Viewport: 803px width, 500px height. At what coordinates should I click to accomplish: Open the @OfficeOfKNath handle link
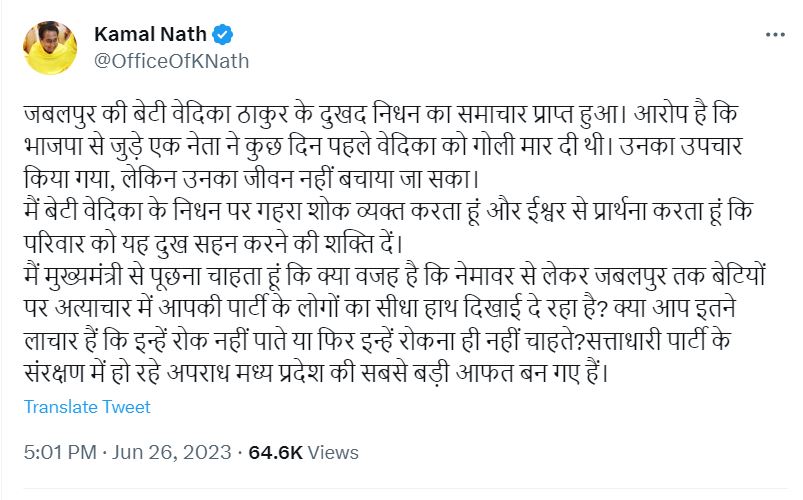171,61
